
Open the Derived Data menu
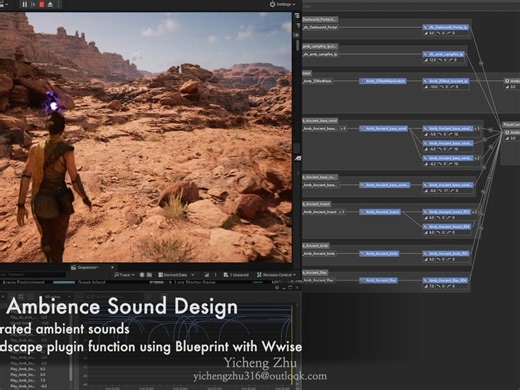(176, 275)
